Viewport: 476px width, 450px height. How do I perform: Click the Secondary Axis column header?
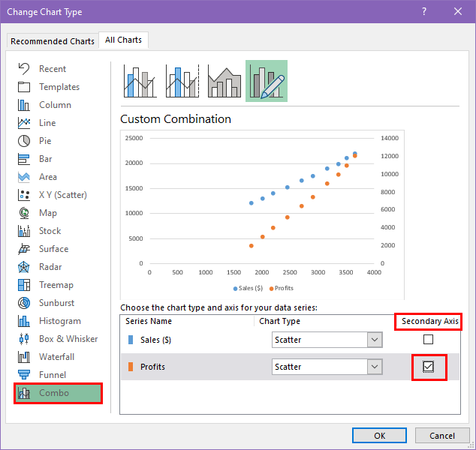tap(430, 321)
